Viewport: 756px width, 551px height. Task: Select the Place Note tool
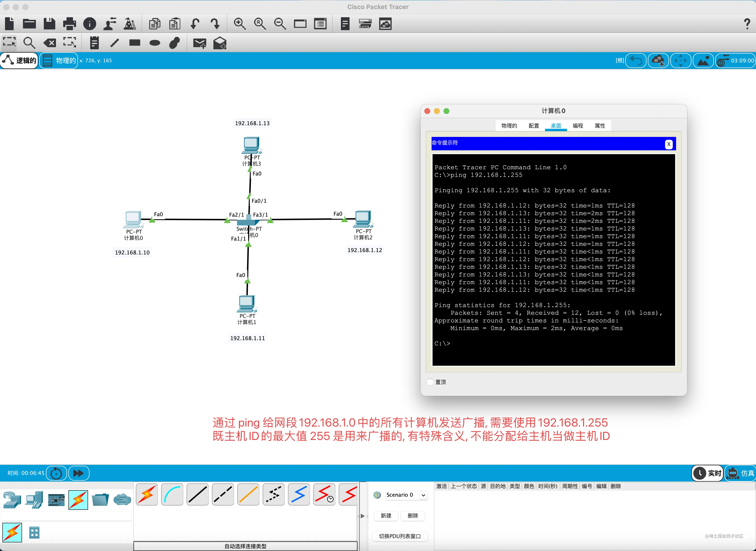[94, 43]
